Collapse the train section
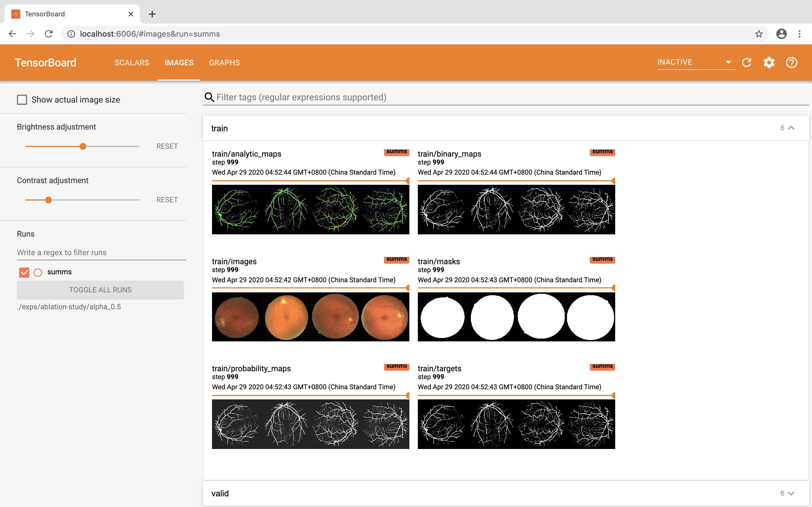812x507 pixels. pos(791,128)
